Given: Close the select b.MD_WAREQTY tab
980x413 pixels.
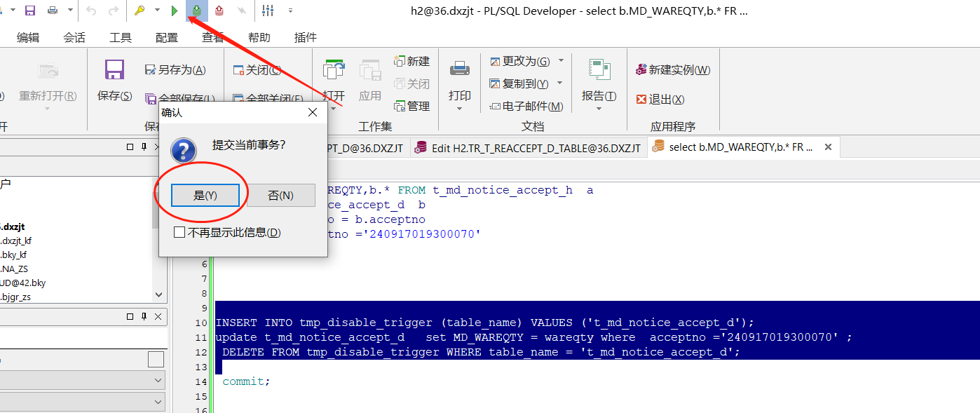Looking at the screenshot, I should point(828,147).
